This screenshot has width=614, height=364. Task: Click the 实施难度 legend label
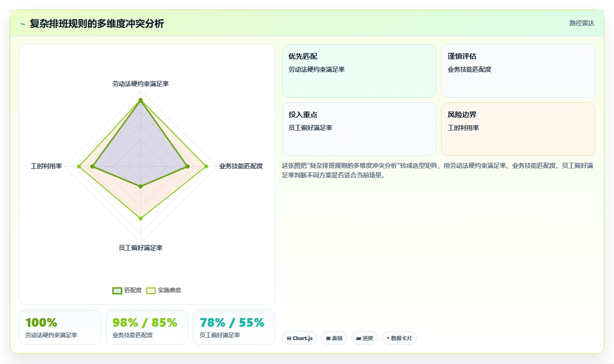tap(170, 290)
